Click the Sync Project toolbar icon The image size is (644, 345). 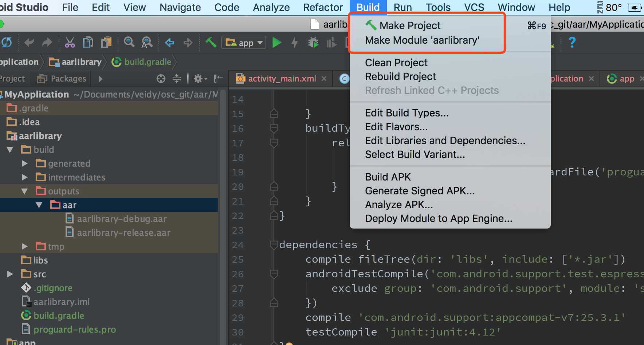click(6, 43)
